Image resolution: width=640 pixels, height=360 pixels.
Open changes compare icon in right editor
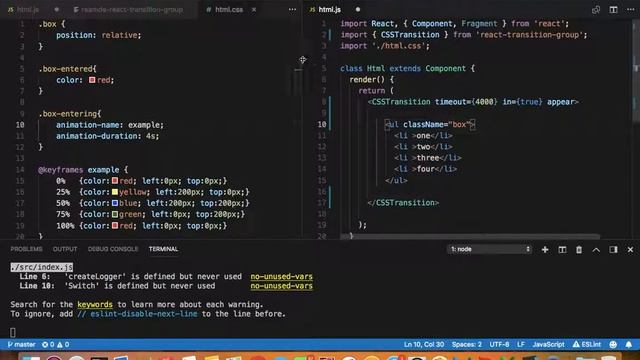click(596, 9)
